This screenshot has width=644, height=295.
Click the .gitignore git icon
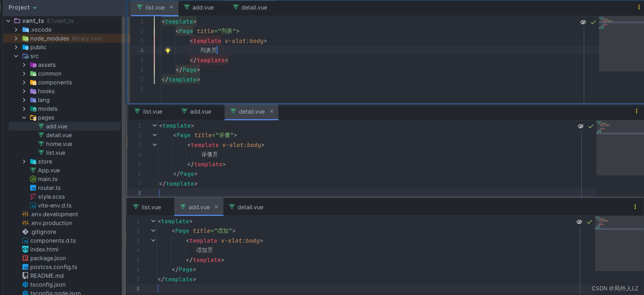[x=25, y=232]
